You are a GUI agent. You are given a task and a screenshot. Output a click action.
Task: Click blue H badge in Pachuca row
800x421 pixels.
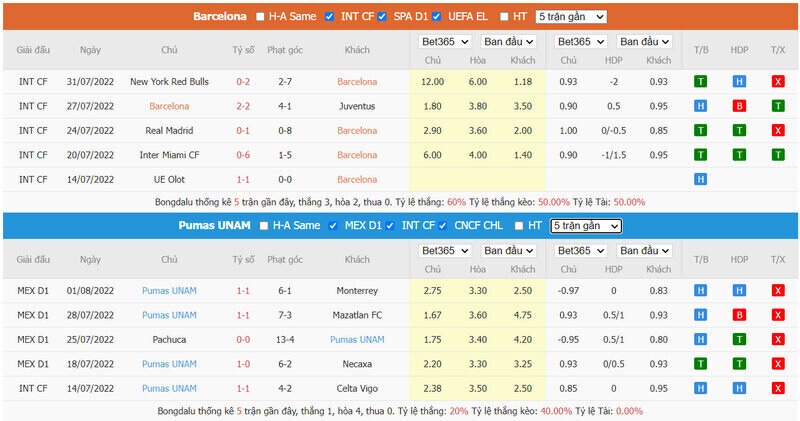pos(701,340)
